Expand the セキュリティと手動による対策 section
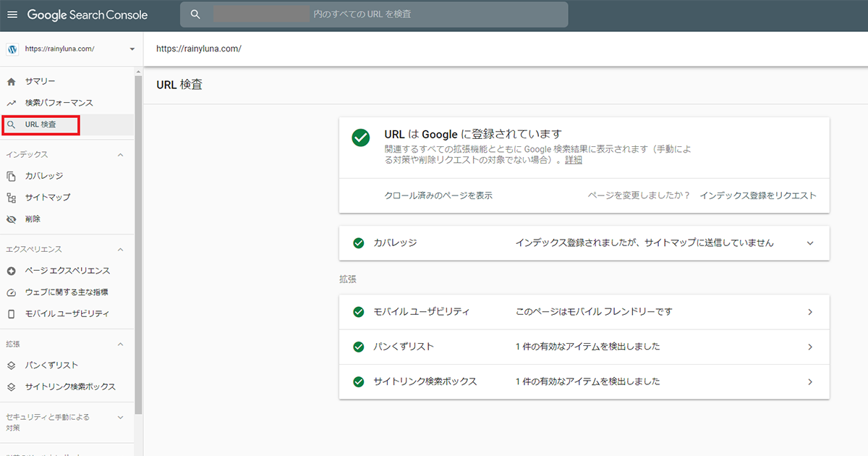Screen dimensions: 868x456 (120, 418)
